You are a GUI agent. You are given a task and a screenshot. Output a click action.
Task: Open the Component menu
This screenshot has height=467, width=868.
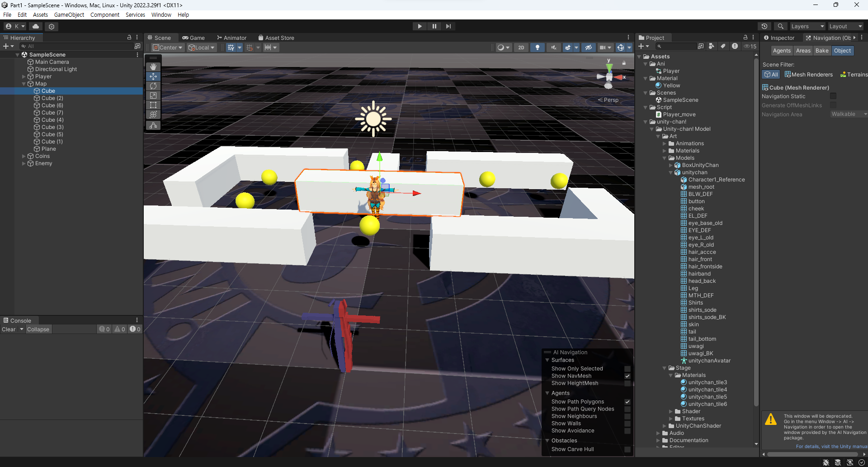(105, 14)
